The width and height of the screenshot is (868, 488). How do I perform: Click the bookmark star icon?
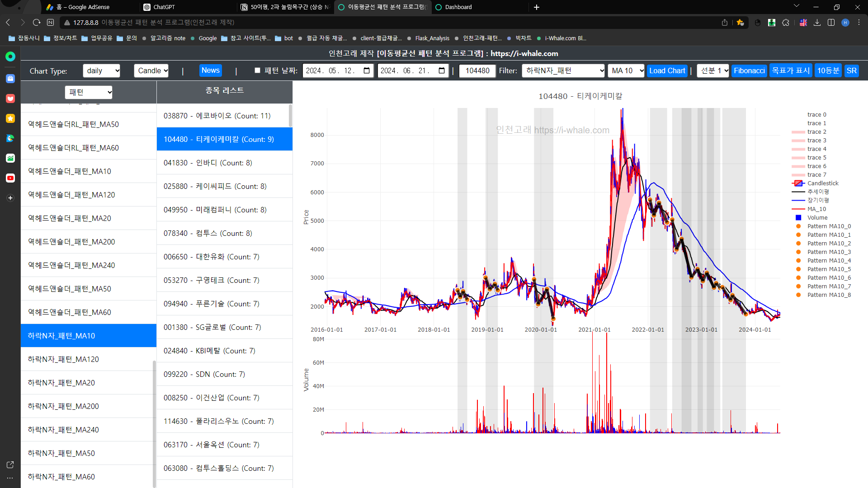[x=740, y=22]
